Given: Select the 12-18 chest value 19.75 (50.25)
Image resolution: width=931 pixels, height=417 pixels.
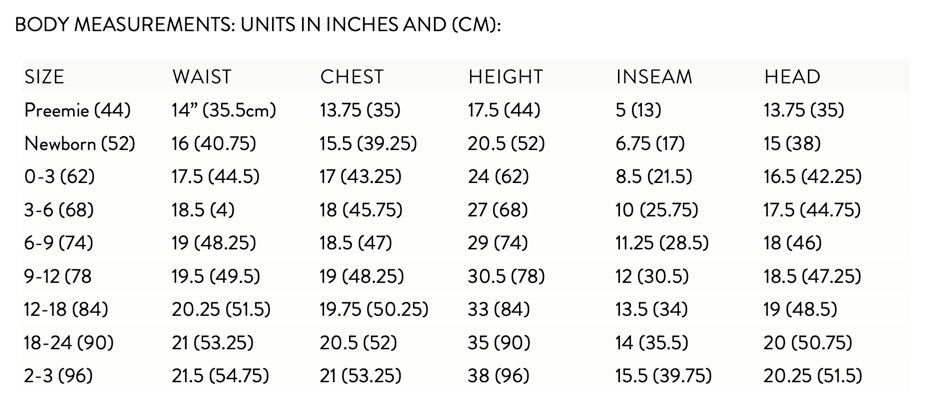Looking at the screenshot, I should click(x=374, y=310).
